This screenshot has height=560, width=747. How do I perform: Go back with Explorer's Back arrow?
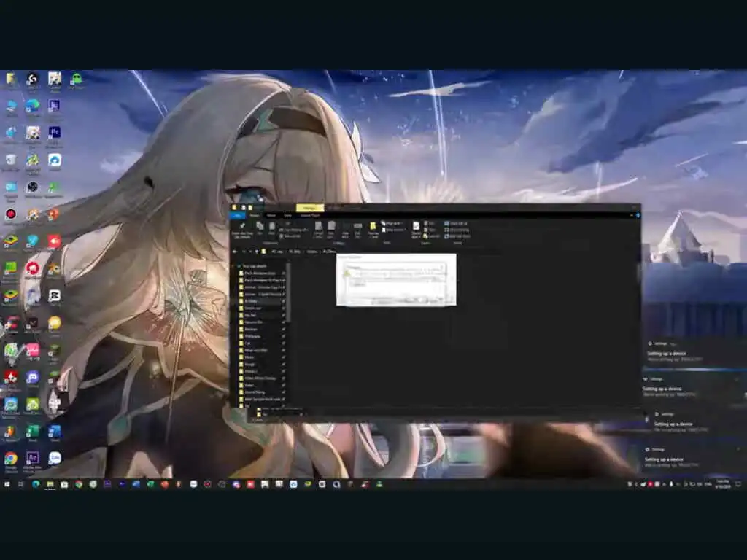[x=235, y=252]
